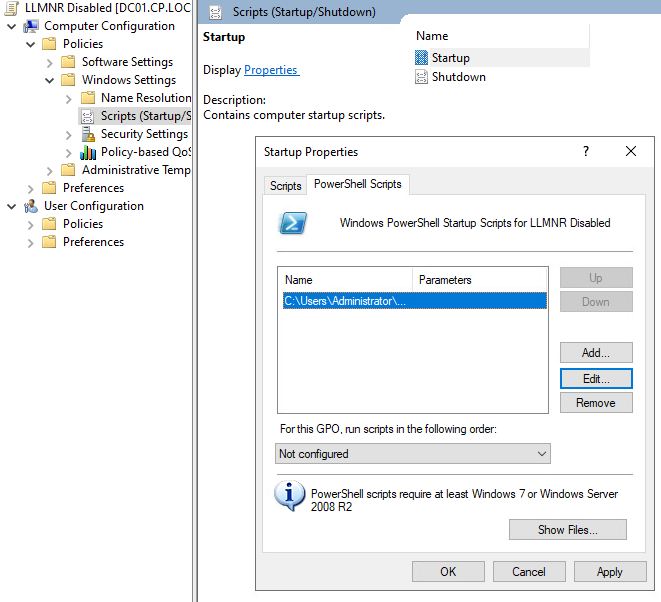The height and width of the screenshot is (602, 661).
Task: Select the Name Resolution Policy tree item
Action: pyautogui.click(x=145, y=98)
